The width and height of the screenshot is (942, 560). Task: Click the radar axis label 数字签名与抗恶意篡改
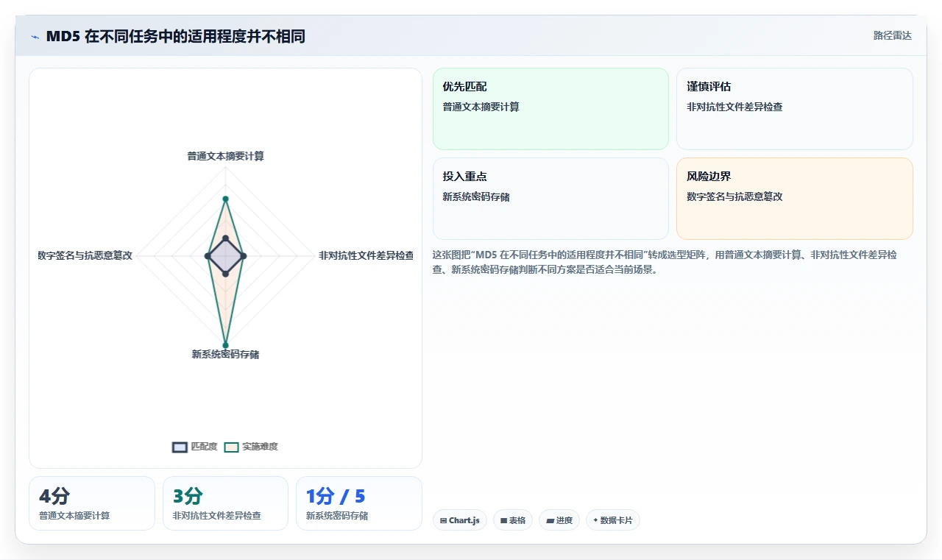point(85,255)
